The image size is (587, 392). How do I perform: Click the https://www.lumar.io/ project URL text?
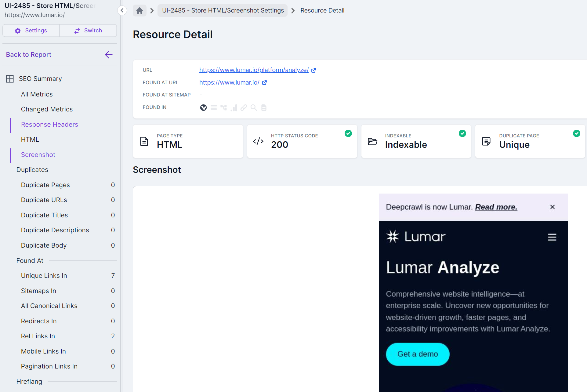[34, 15]
